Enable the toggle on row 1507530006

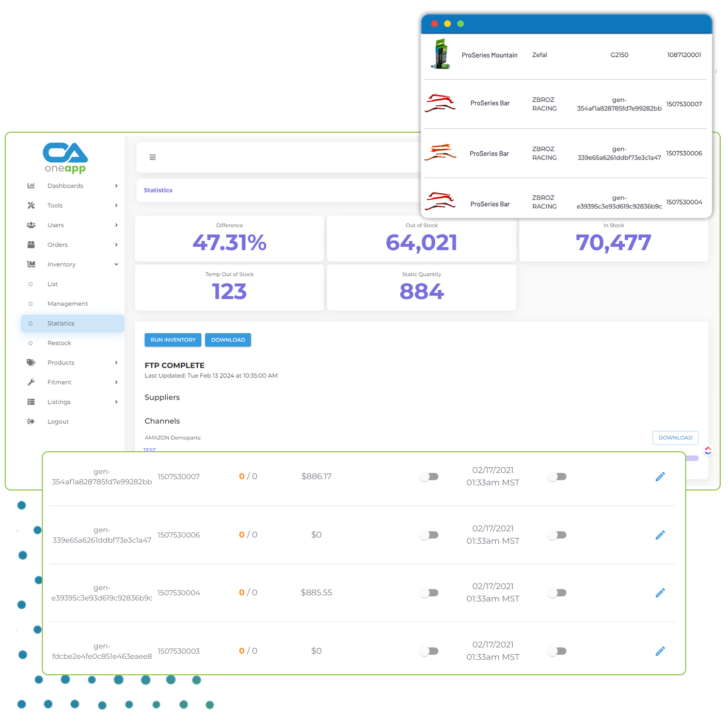[429, 535]
